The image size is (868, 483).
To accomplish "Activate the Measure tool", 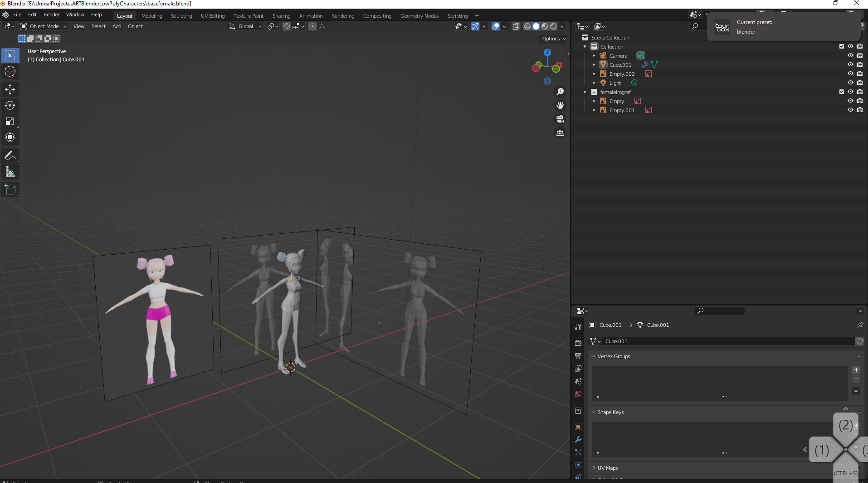I will click(10, 171).
